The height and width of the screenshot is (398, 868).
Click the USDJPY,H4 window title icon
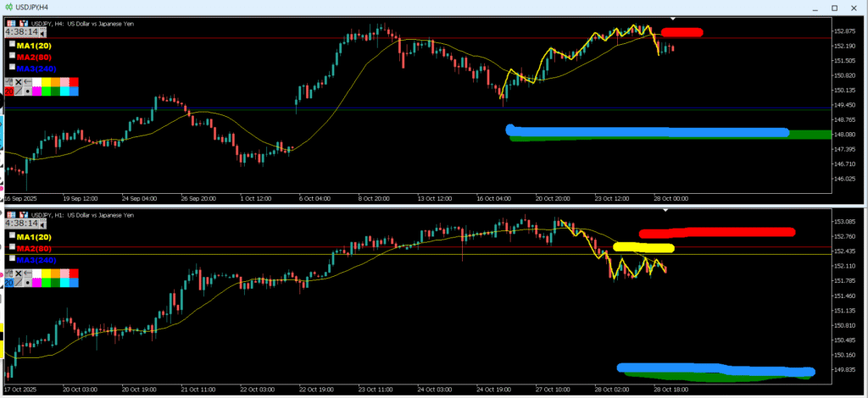[8, 7]
